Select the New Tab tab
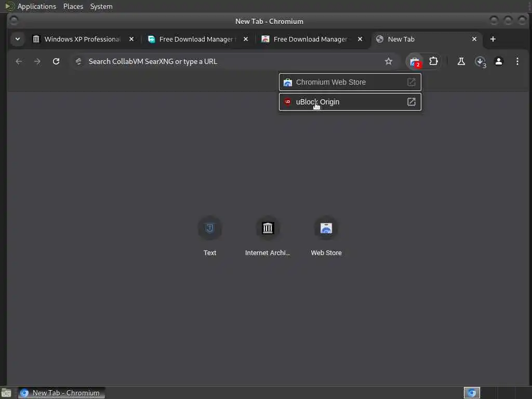This screenshot has height=399, width=532. coord(427,39)
